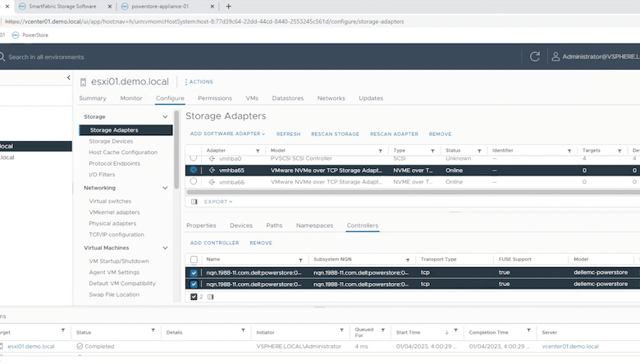Open the Administrator user account icon
This screenshot has height=364, width=640.
point(555,57)
